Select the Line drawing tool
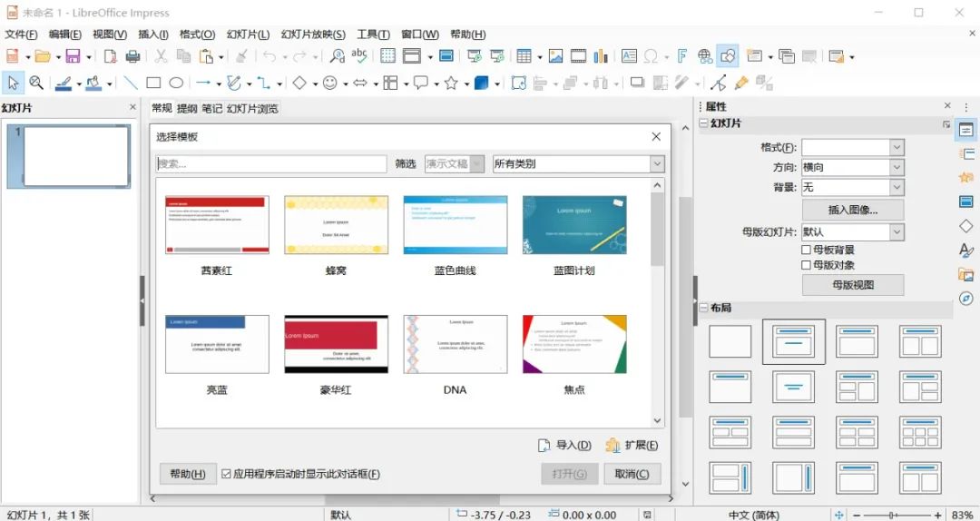Image resolution: width=980 pixels, height=521 pixels. click(x=131, y=83)
